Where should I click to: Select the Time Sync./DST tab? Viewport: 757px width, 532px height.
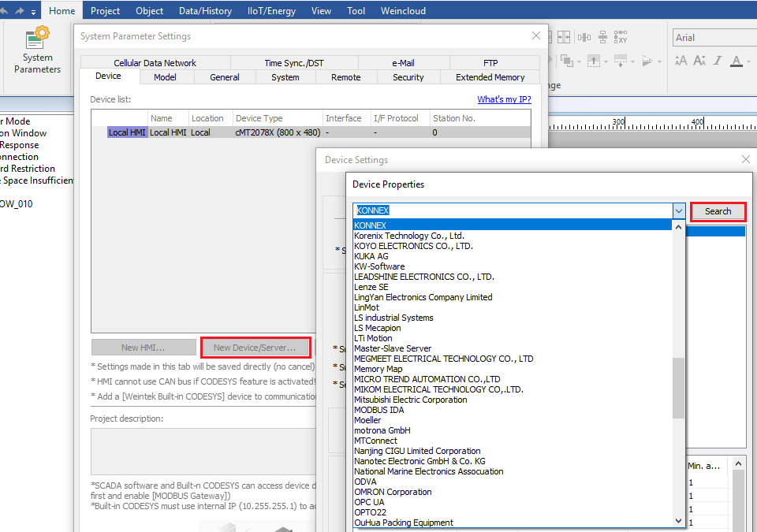click(x=294, y=63)
